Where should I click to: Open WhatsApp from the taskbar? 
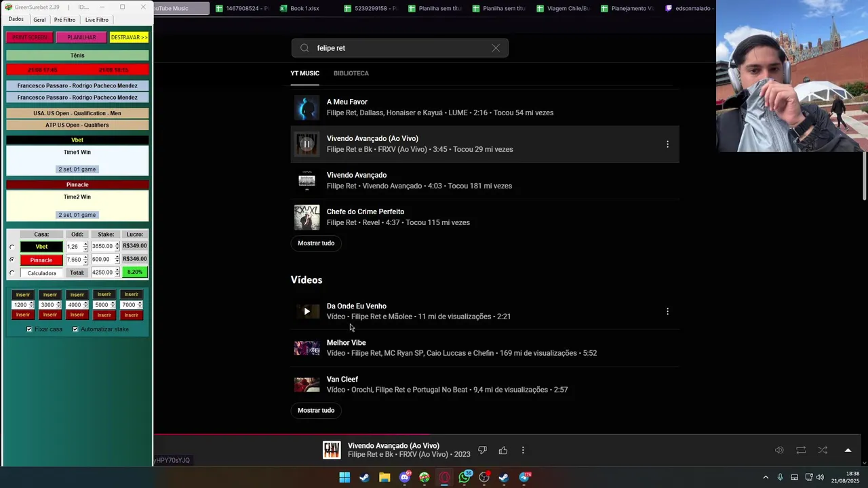465,477
